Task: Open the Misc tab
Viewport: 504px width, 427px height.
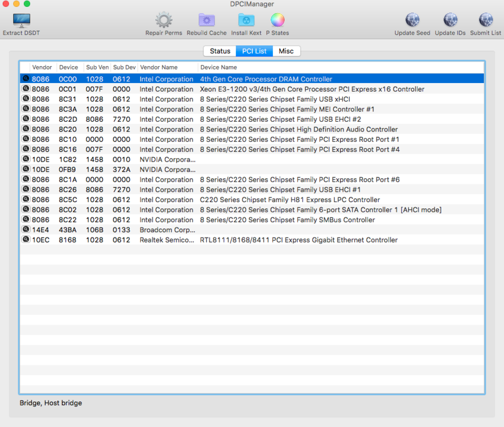Action: click(286, 51)
